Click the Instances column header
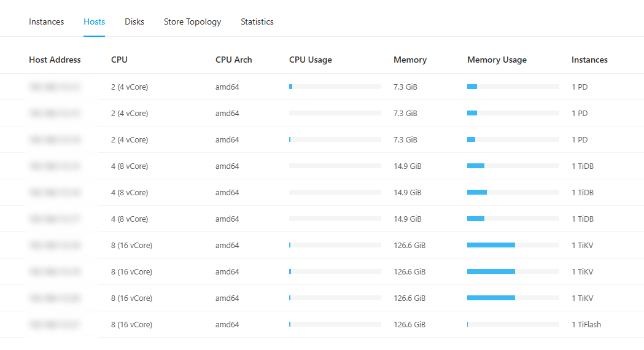The width and height of the screenshot is (644, 350). (x=589, y=60)
